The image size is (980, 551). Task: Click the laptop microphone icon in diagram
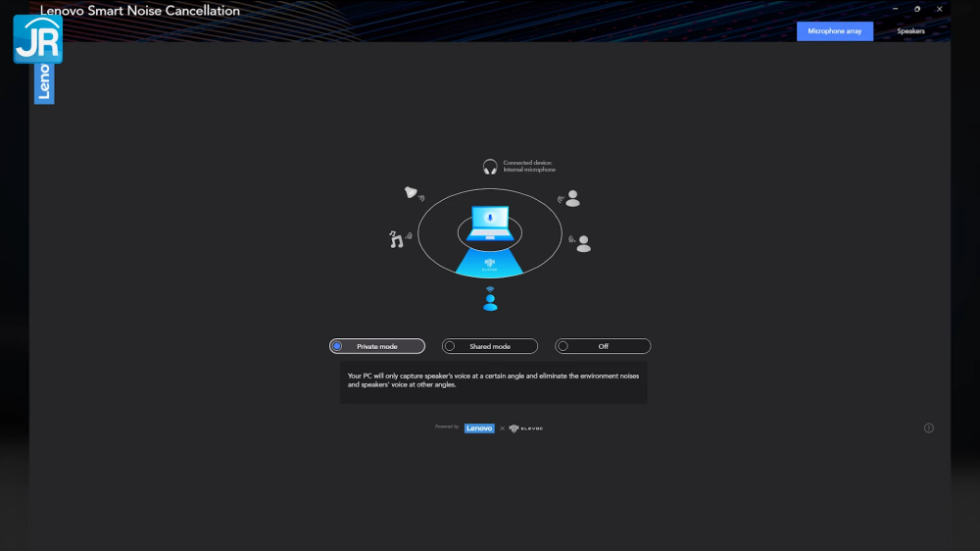click(490, 224)
